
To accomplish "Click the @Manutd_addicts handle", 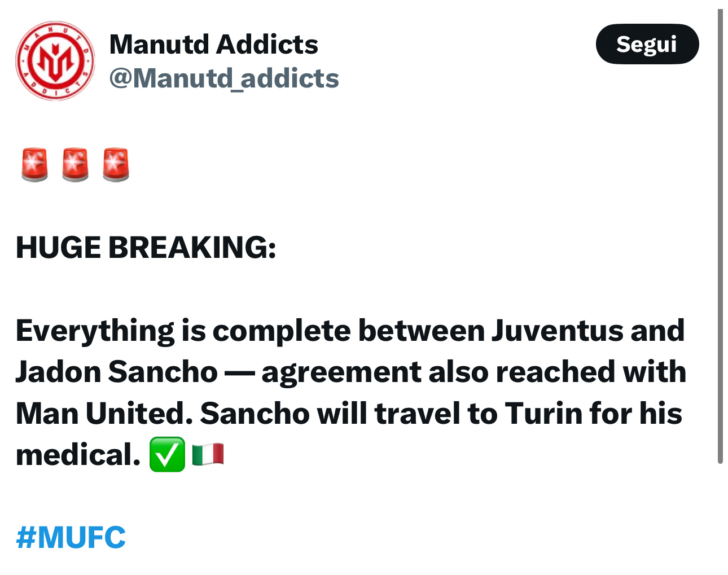I will [224, 78].
